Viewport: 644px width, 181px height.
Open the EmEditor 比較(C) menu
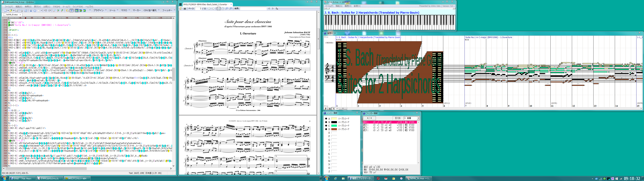pos(47,7)
